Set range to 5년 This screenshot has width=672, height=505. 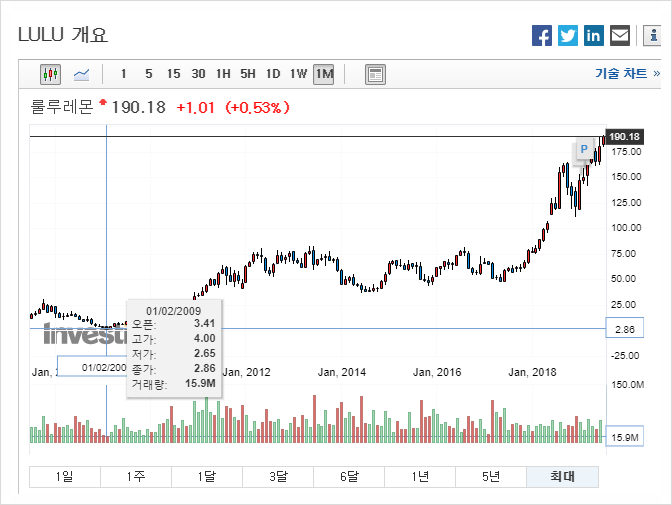(491, 477)
